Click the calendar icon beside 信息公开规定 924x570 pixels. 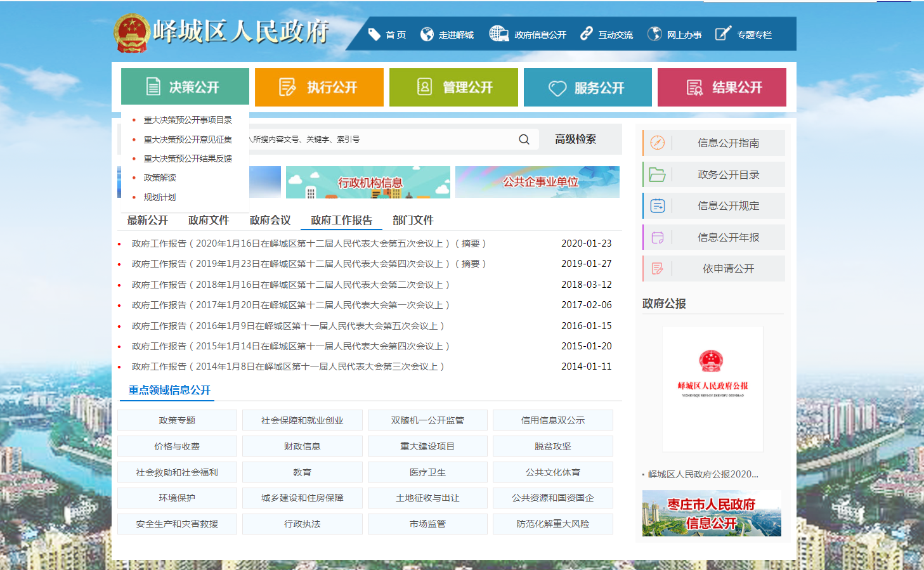point(658,206)
